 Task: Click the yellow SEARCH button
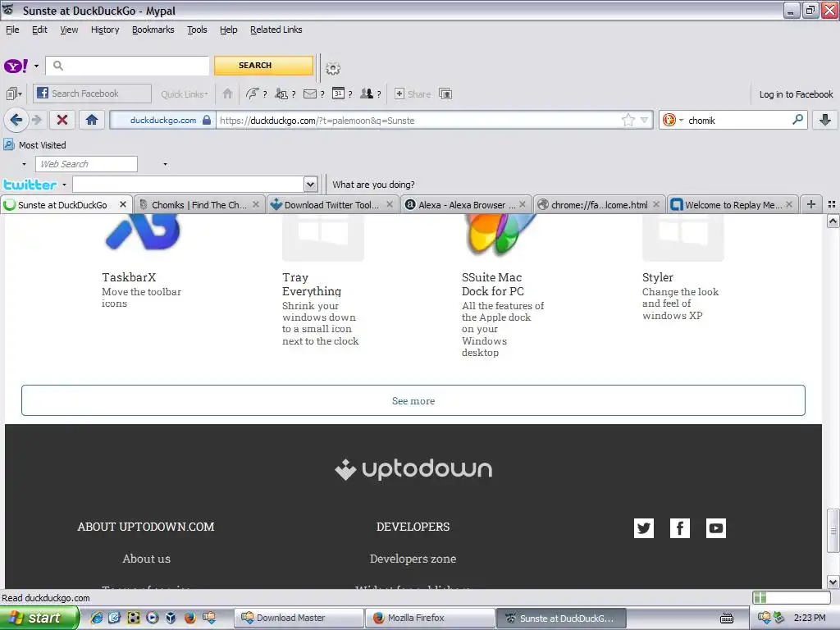tap(263, 66)
